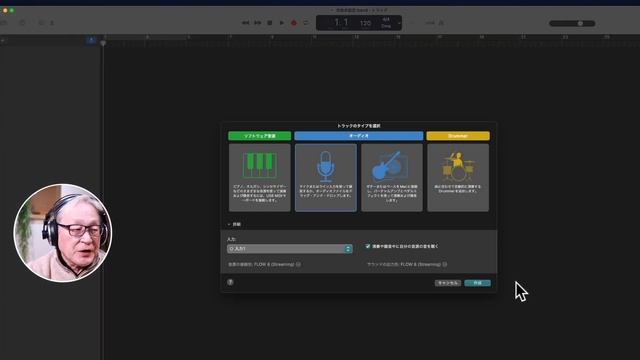Click the playhead marker on the ruler
This screenshot has height=360, width=640.
(103, 43)
